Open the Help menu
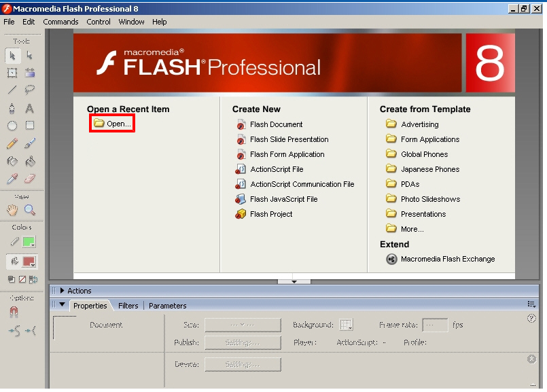The image size is (547, 392). (x=160, y=22)
